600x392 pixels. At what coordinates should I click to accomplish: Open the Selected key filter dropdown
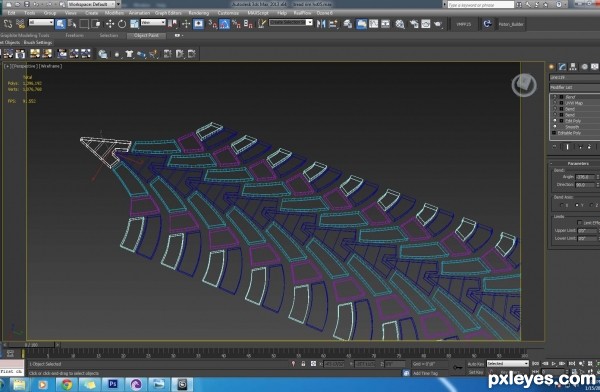click(x=507, y=363)
